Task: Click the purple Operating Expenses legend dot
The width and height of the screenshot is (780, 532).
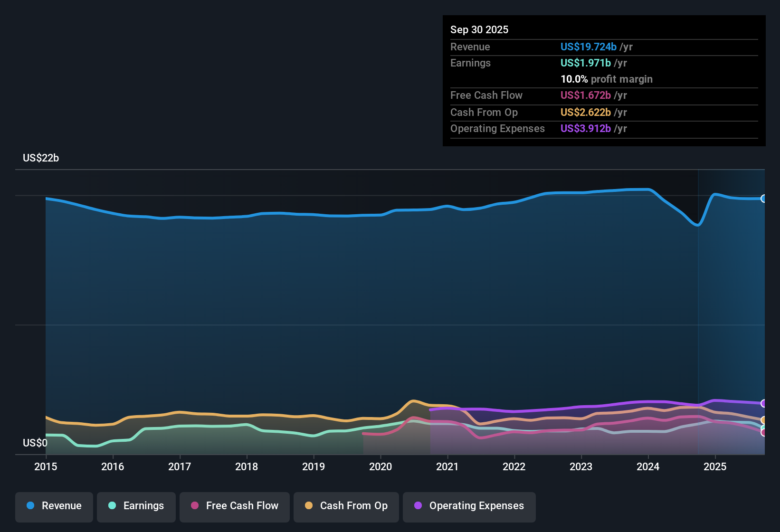Action: 418,505
